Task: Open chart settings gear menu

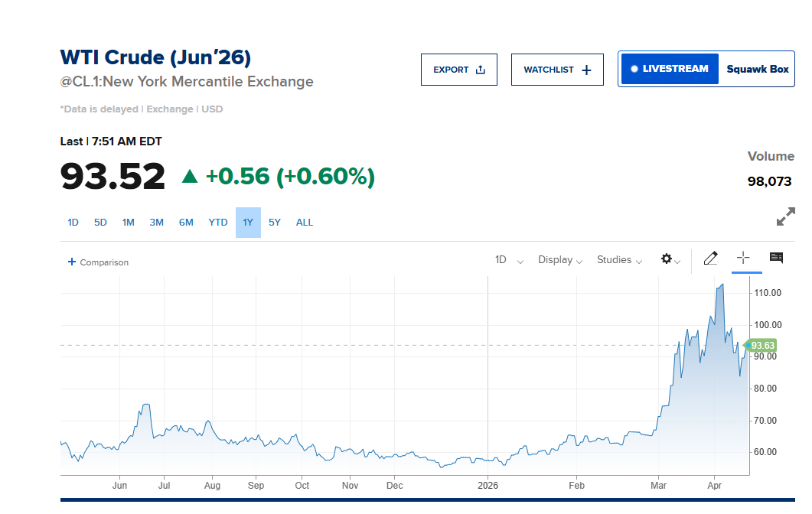Action: click(670, 259)
